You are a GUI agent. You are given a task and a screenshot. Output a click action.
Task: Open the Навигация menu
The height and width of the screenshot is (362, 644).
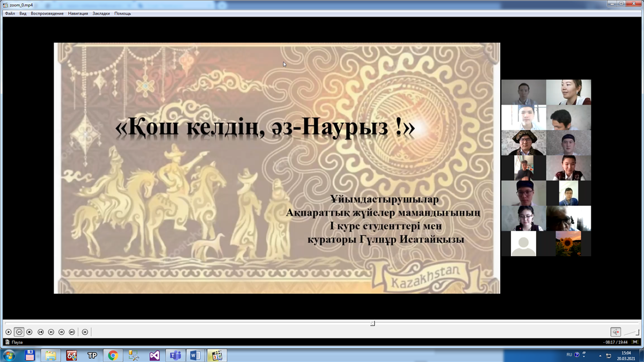[x=78, y=13]
